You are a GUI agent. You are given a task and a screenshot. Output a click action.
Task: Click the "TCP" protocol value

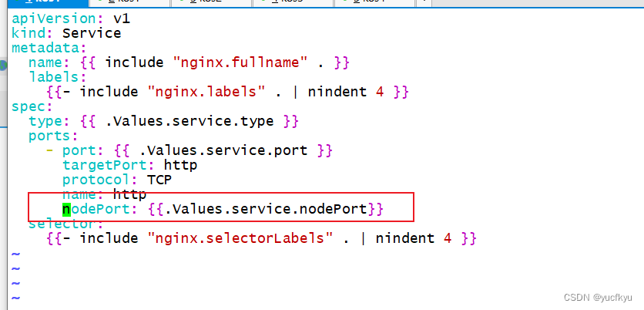click(x=159, y=180)
